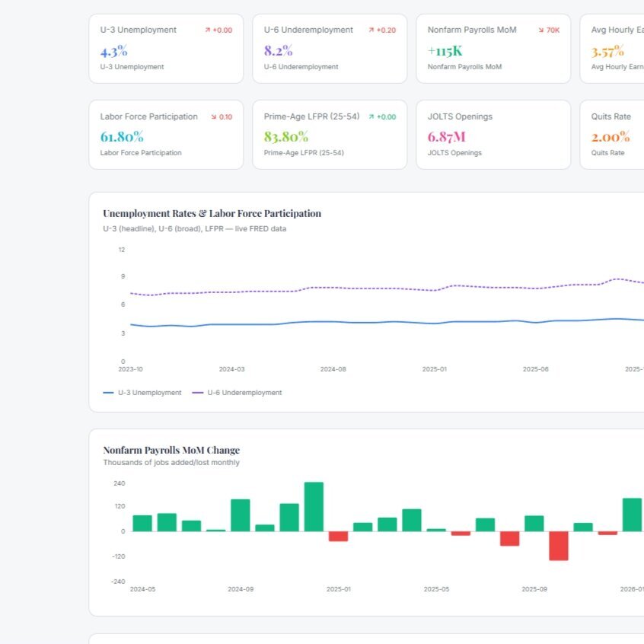Click the '2025-06' x-axis label on unemployment chart
The width and height of the screenshot is (644, 644).
(x=536, y=369)
